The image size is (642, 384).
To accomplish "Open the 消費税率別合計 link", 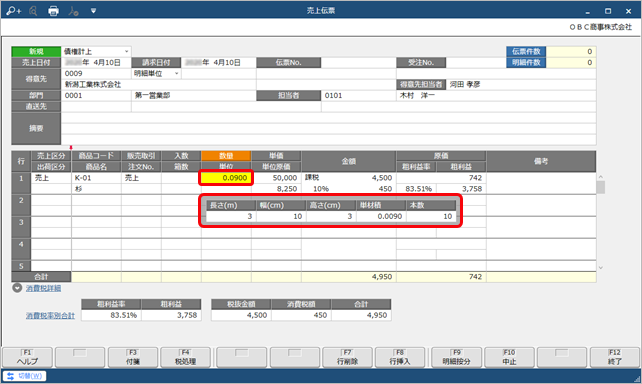I will 50,316.
